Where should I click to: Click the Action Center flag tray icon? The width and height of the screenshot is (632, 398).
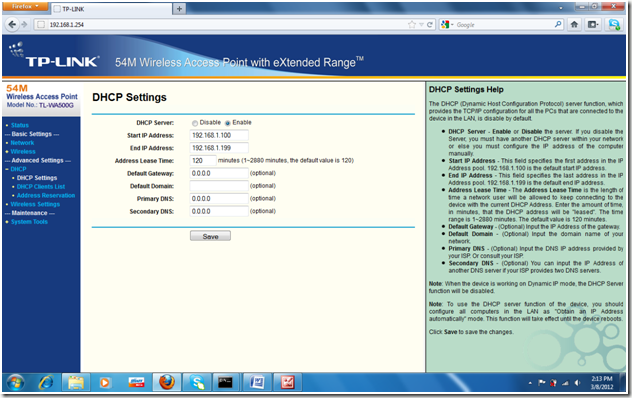[x=542, y=383]
